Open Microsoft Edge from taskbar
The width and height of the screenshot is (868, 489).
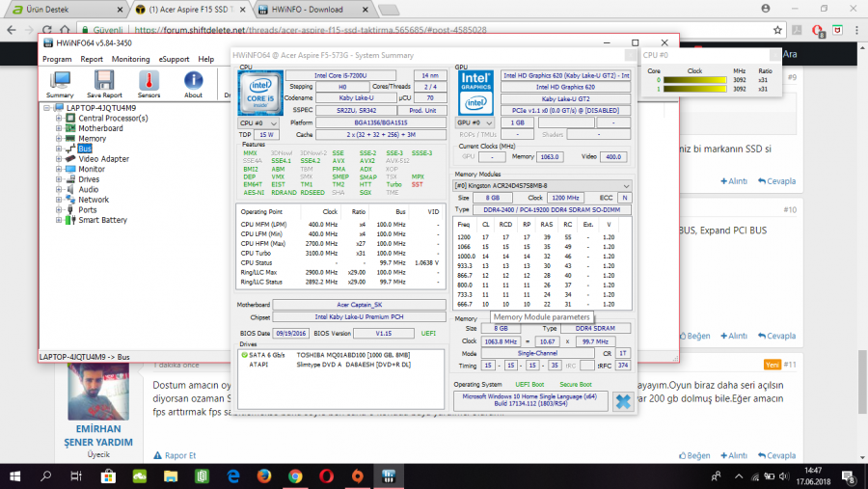pyautogui.click(x=233, y=476)
